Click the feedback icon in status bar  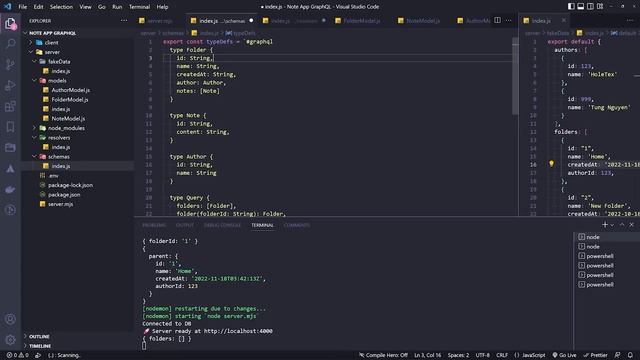(617, 355)
